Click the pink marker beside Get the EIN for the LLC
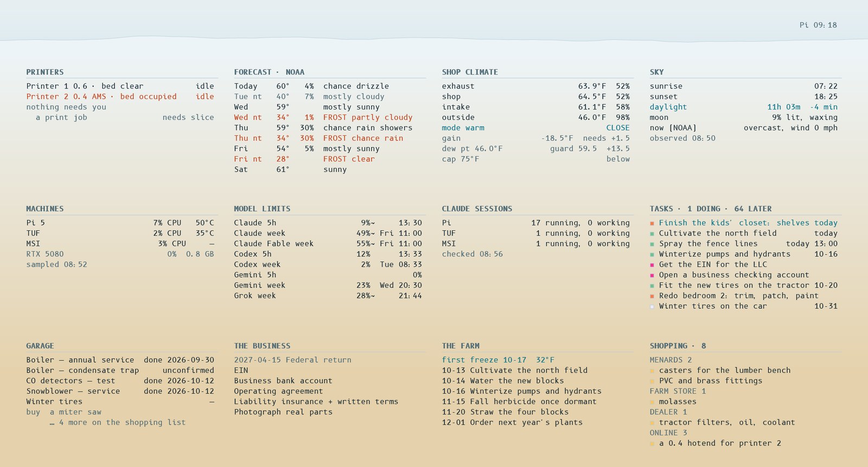The image size is (868, 467). tap(652, 265)
